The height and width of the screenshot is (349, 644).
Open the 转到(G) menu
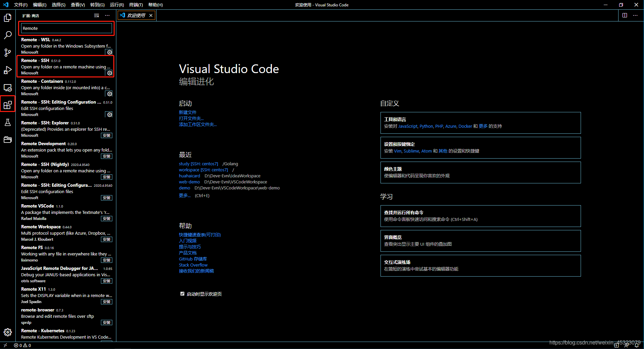point(97,5)
